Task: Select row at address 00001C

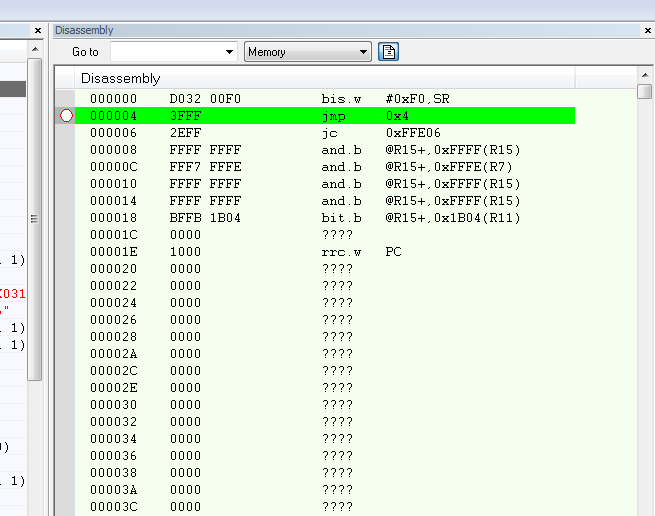Action: click(325, 235)
